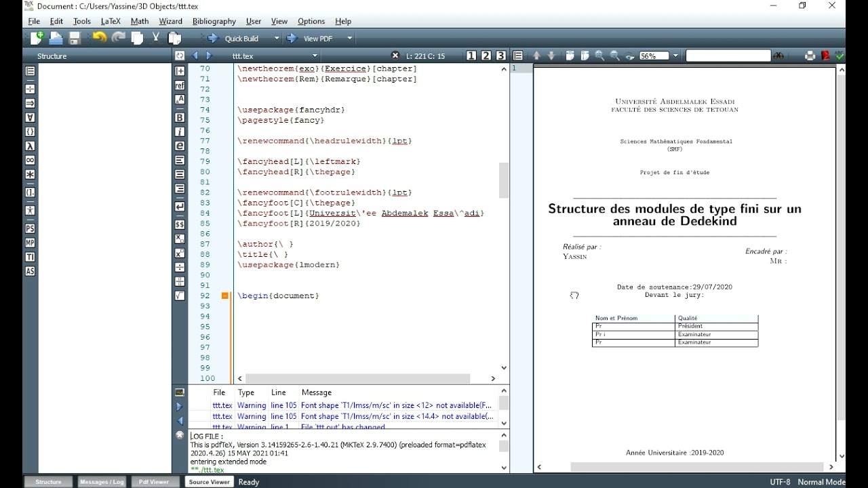The image size is (868, 488).
Task: Insert ref command
Action: 180,85
